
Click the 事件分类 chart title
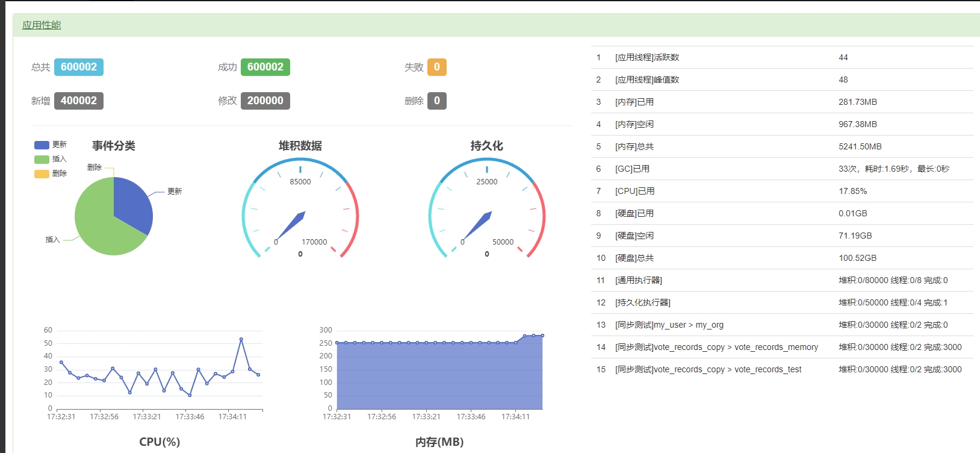click(x=114, y=146)
